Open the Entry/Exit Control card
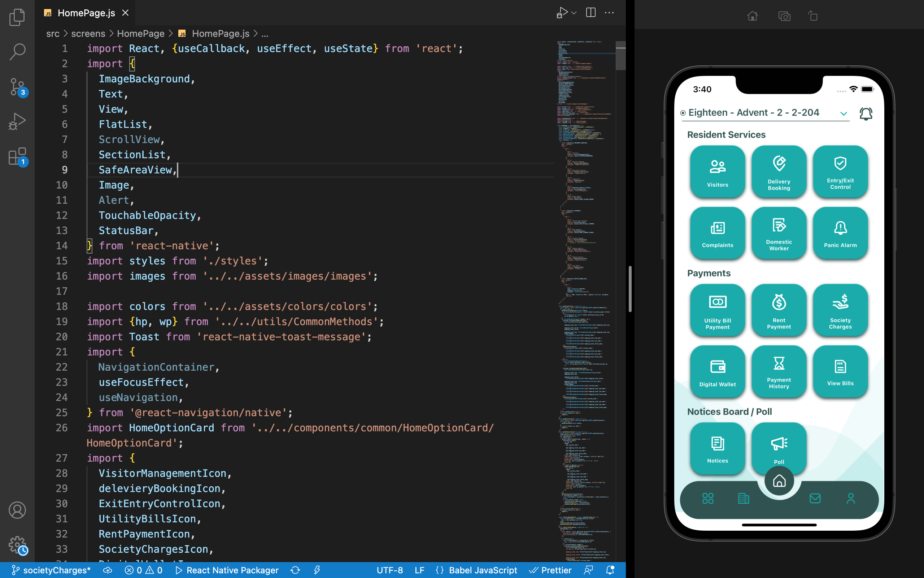This screenshot has height=578, width=924. pos(840,171)
